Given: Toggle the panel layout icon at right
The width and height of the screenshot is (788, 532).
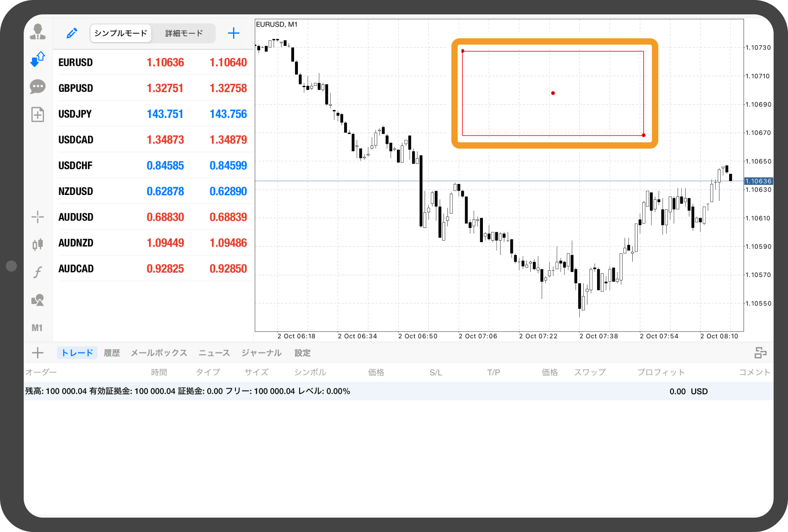Looking at the screenshot, I should coord(760,353).
